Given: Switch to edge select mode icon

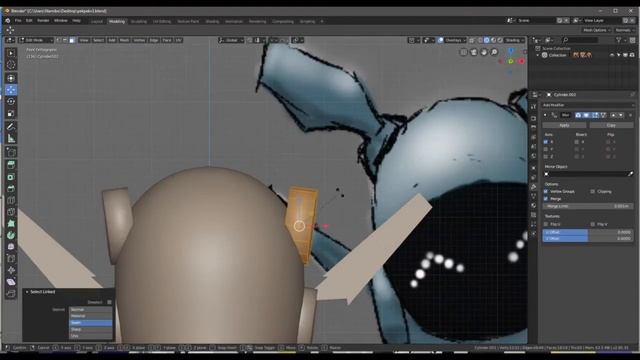Looking at the screenshot, I should (65, 40).
